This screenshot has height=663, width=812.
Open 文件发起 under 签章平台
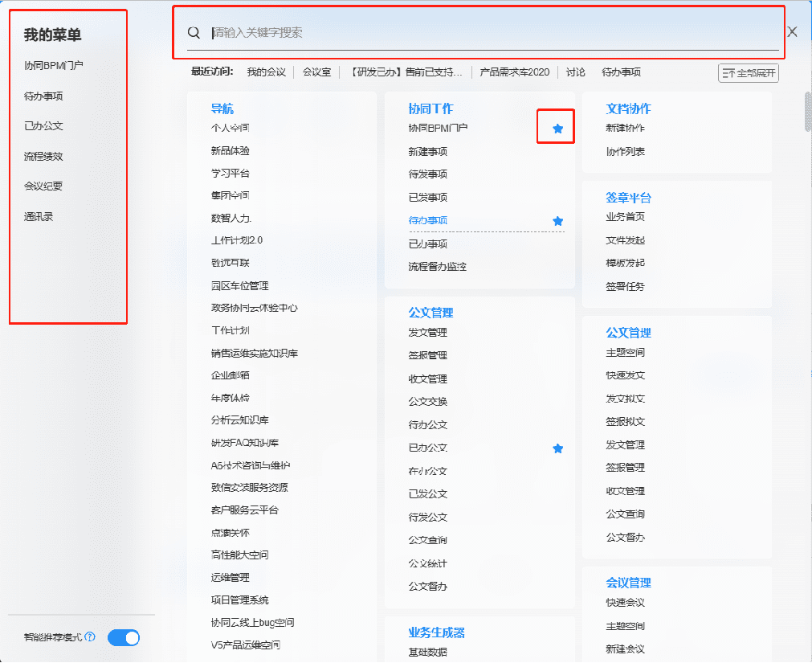[626, 240]
